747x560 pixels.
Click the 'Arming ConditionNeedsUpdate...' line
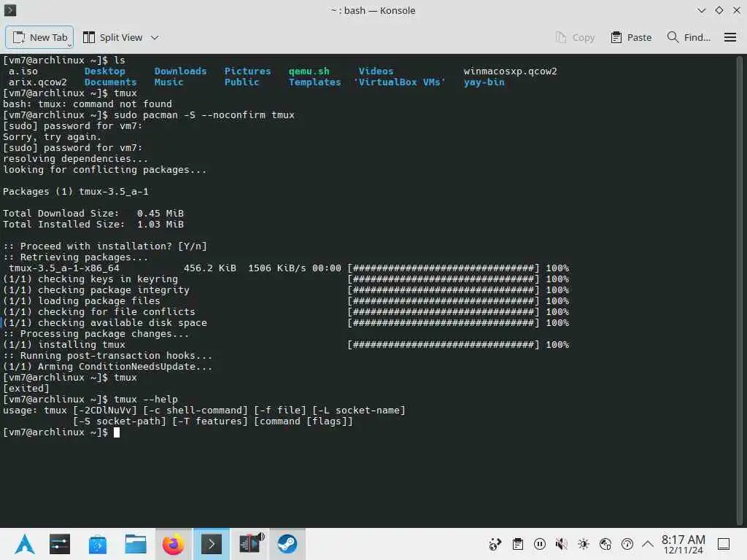coord(108,366)
